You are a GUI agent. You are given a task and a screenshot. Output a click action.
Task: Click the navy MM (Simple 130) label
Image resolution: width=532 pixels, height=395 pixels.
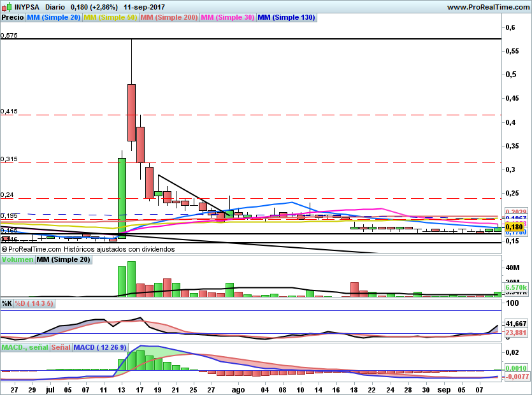point(286,18)
